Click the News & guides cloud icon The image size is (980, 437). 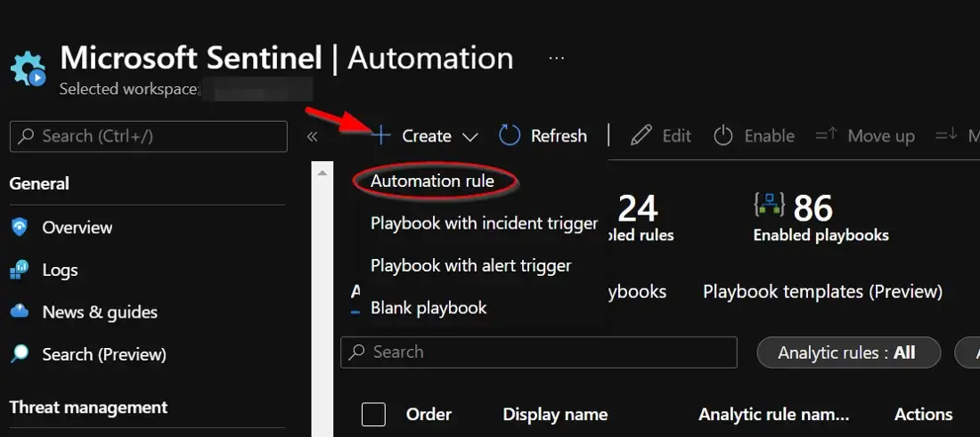[x=20, y=312]
